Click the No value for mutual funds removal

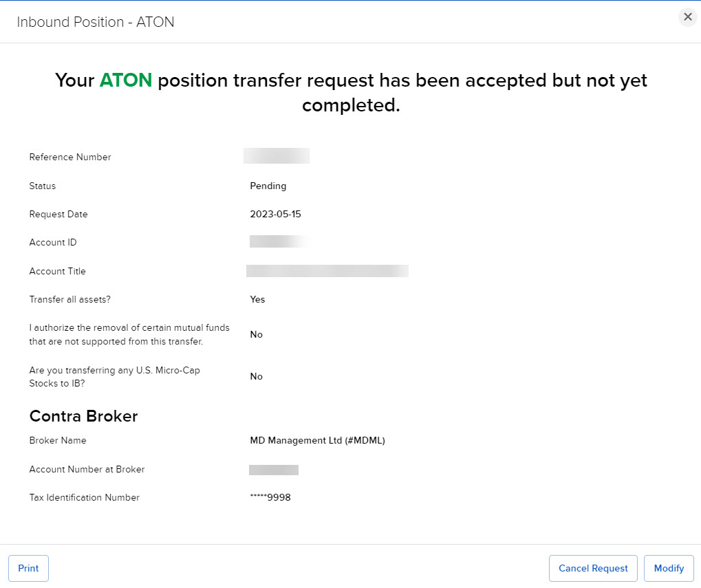(257, 334)
